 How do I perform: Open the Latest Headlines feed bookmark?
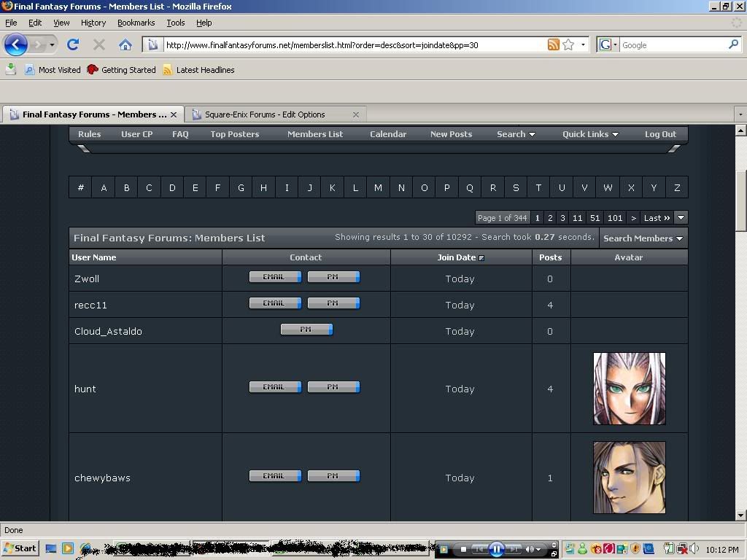pyautogui.click(x=198, y=70)
